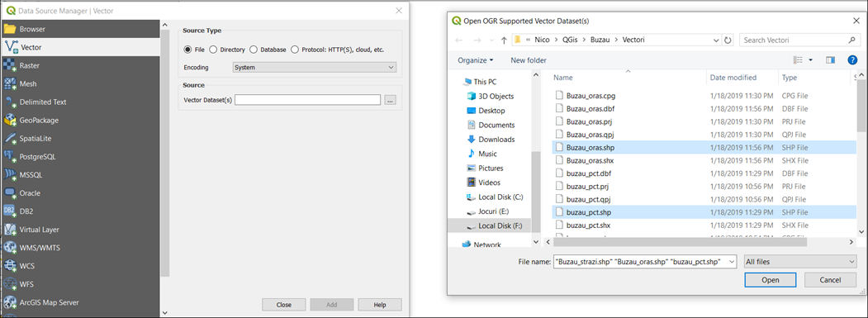Screen dimensions: 868x318
Task: Open file dialog help icon
Action: pyautogui.click(x=852, y=59)
